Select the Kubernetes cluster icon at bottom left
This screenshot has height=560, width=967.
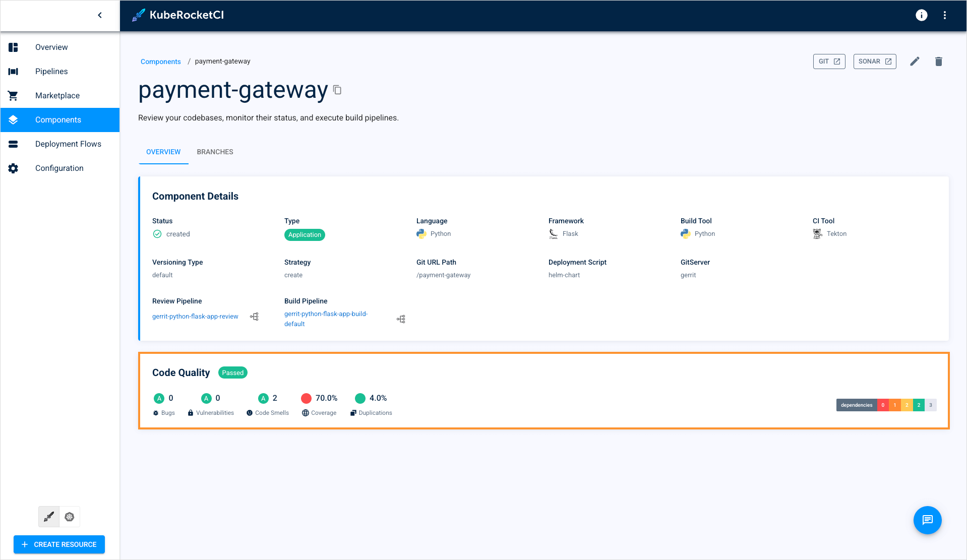tap(70, 517)
